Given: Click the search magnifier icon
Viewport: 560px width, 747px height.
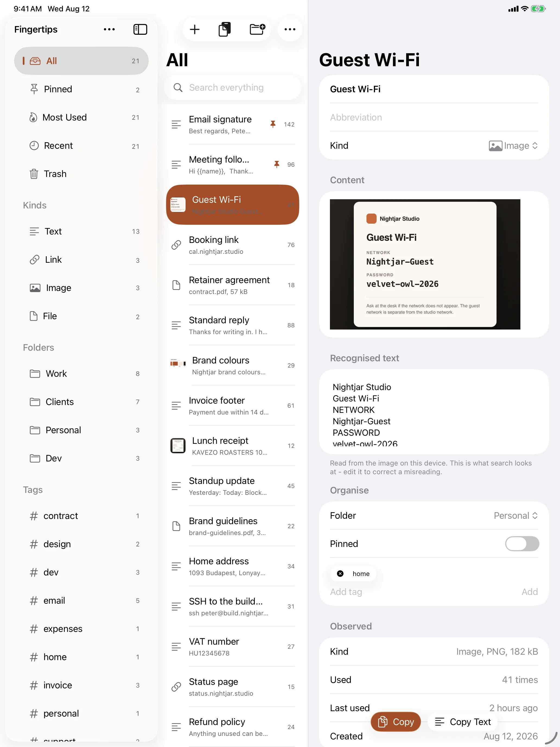Looking at the screenshot, I should coord(177,87).
